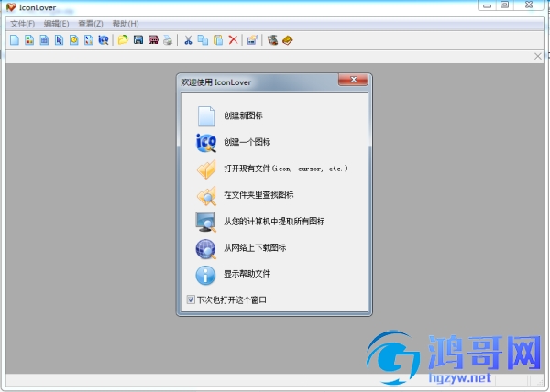Click the New Icon blank page toolbar icon
Image resolution: width=550 pixels, height=392 pixels.
(x=15, y=40)
